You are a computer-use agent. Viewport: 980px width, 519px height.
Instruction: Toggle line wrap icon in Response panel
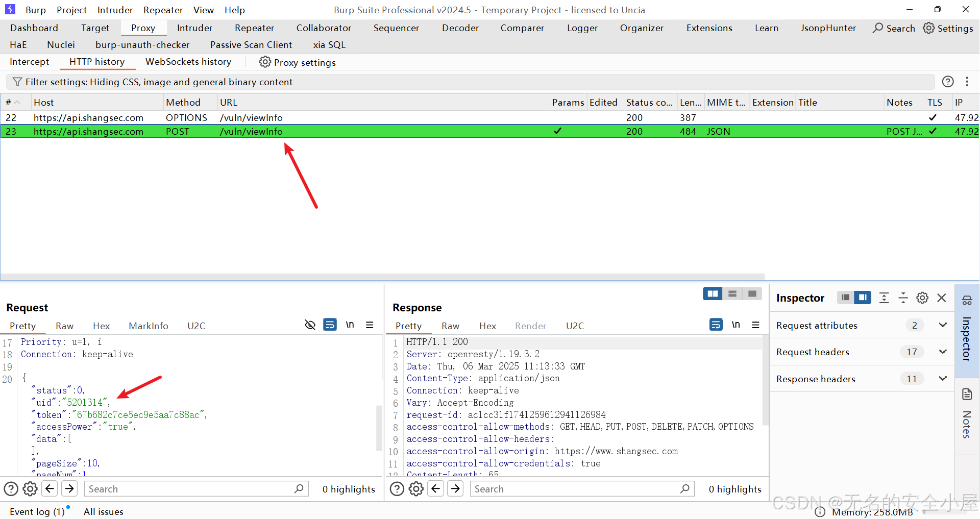point(716,325)
